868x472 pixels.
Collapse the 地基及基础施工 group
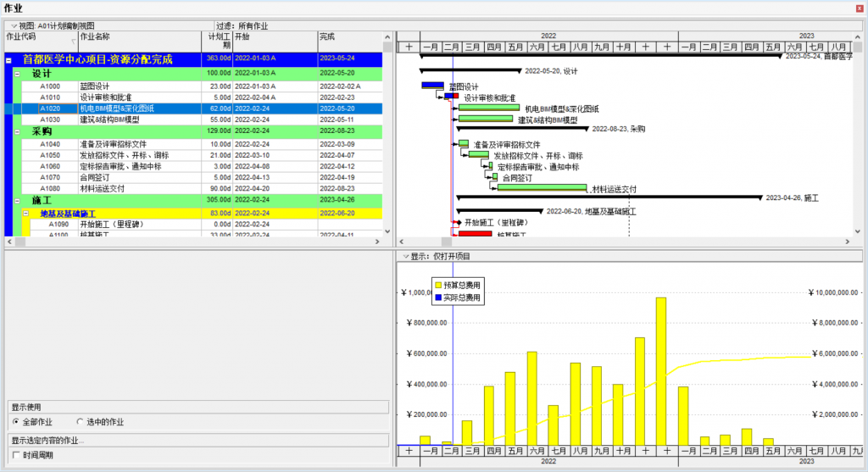point(25,214)
